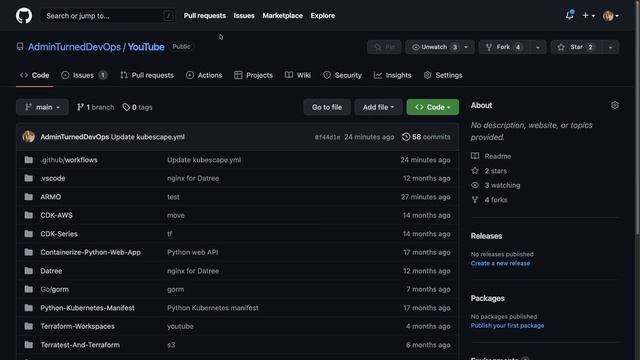Open the Terratest-And-Terraform folder
The width and height of the screenshot is (640, 360).
pyautogui.click(x=80, y=345)
